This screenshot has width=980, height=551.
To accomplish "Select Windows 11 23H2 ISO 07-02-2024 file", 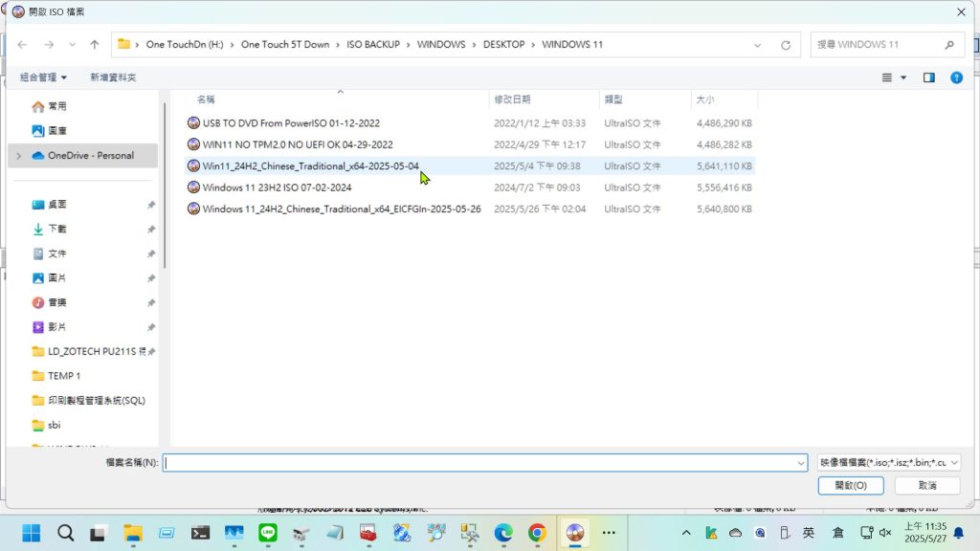I will click(x=277, y=187).
